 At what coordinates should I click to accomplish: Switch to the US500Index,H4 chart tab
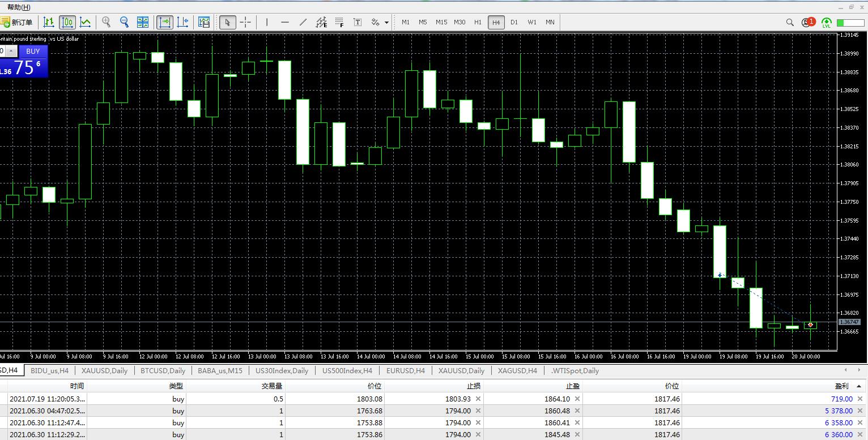tap(347, 371)
